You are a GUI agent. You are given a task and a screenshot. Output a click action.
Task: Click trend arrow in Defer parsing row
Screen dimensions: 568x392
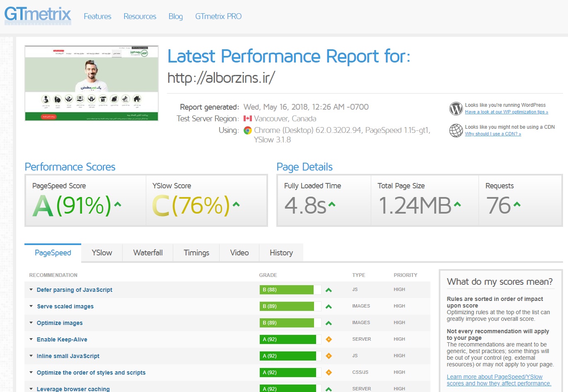pyautogui.click(x=329, y=290)
